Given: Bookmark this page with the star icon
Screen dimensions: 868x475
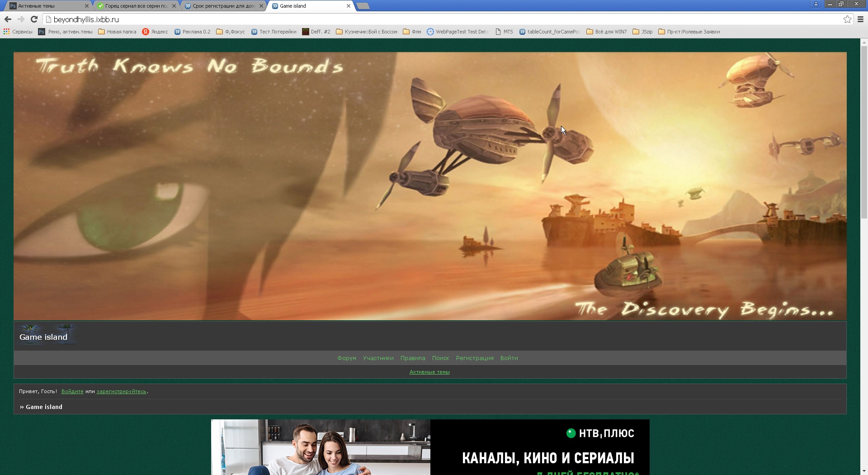Looking at the screenshot, I should point(847,19).
